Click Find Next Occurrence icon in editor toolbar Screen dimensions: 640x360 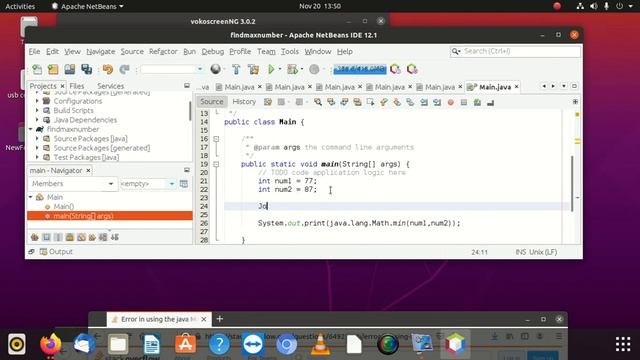344,102
